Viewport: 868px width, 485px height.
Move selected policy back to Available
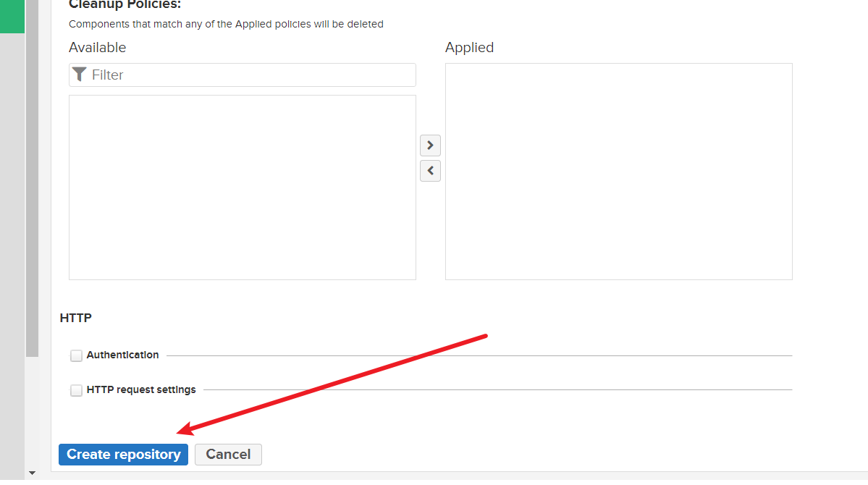(430, 171)
